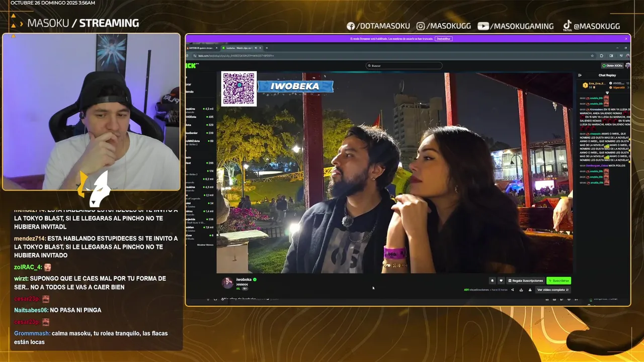Click the IWOBEKA banner overlay in the video

click(x=295, y=86)
